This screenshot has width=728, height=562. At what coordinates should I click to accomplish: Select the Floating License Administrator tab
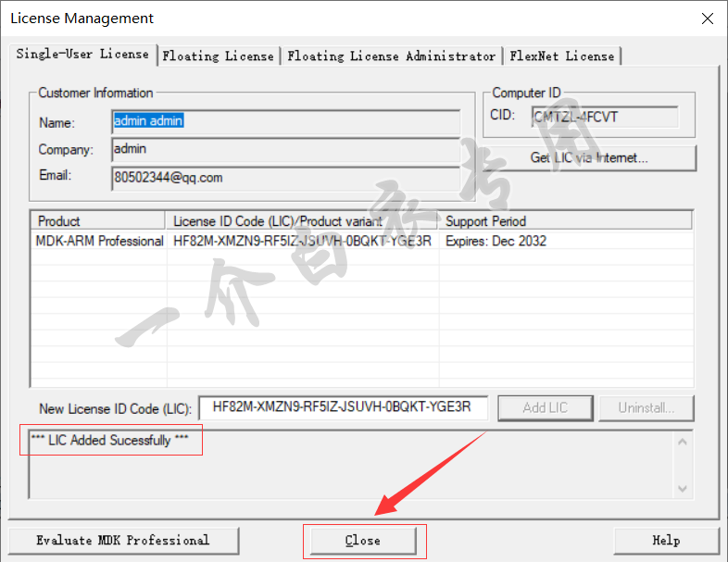coord(392,56)
